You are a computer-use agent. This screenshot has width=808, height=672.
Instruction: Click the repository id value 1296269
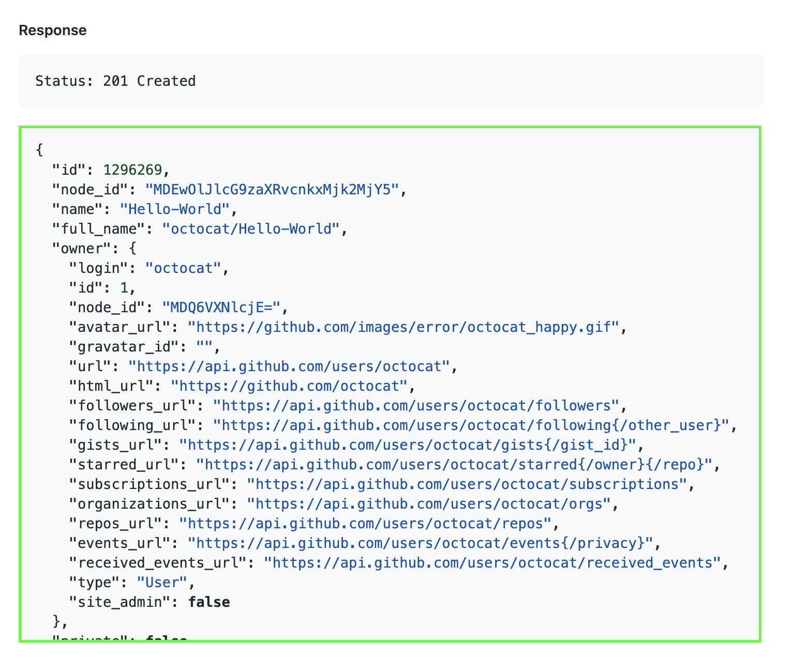click(132, 170)
